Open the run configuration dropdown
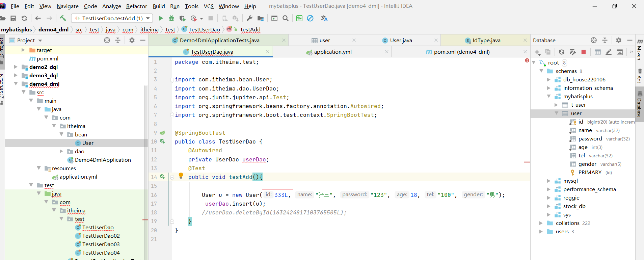 coord(148,18)
